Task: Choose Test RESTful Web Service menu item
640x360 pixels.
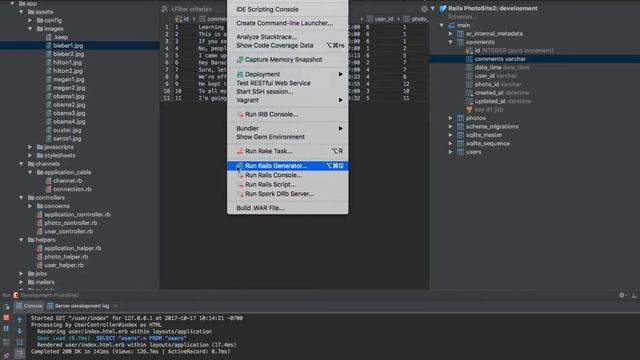Action: [287, 83]
